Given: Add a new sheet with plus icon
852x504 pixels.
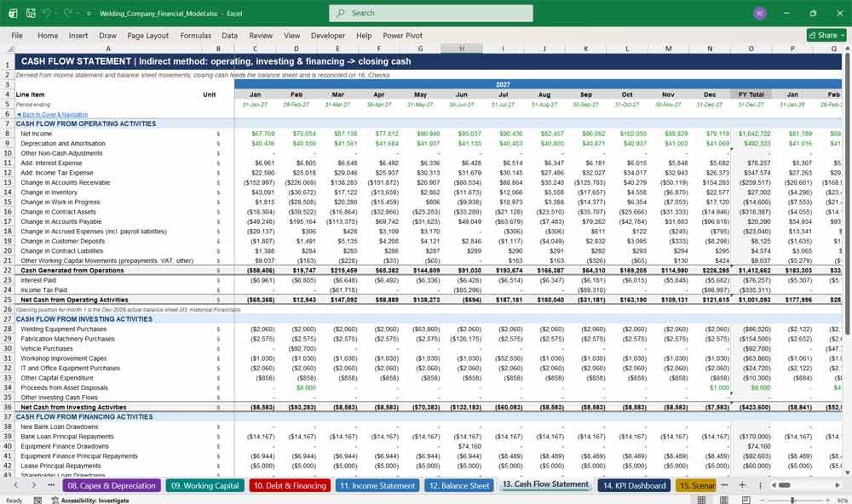Looking at the screenshot, I should pos(742,485).
